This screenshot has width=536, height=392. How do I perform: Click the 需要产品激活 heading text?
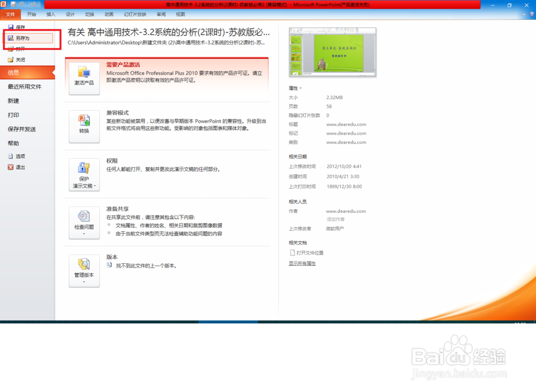click(123, 65)
